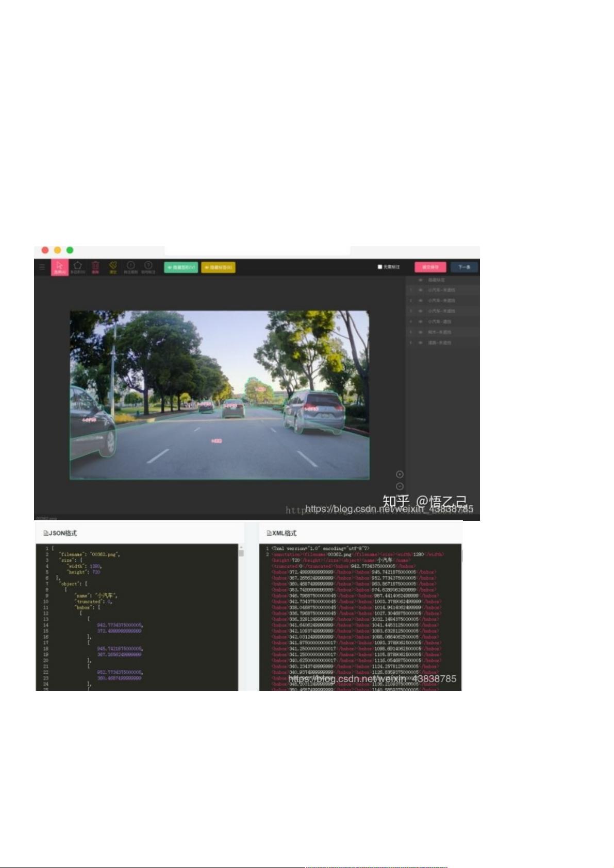Click the red trash delete icon

point(95,267)
